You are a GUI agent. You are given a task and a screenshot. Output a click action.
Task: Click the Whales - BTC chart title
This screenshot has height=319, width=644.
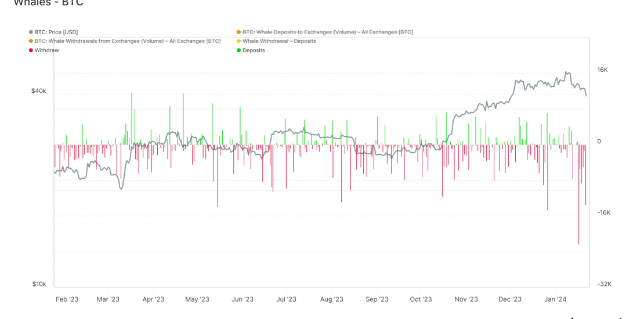[48, 3]
